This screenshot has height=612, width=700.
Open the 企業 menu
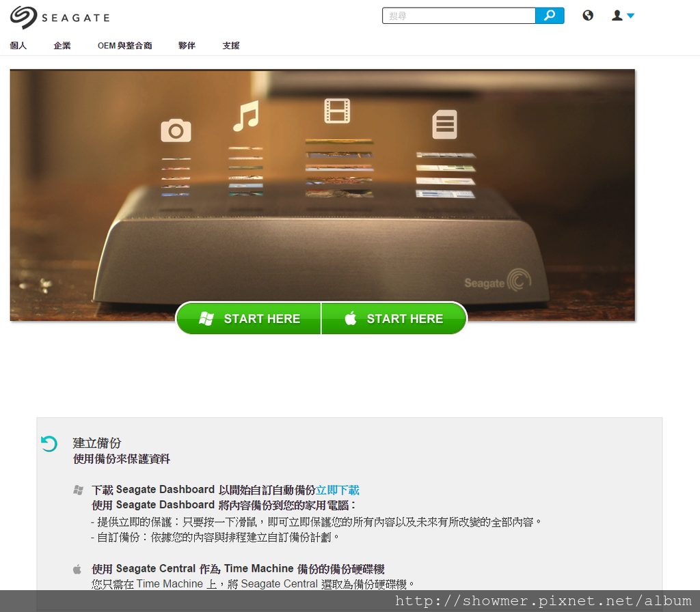(x=62, y=46)
